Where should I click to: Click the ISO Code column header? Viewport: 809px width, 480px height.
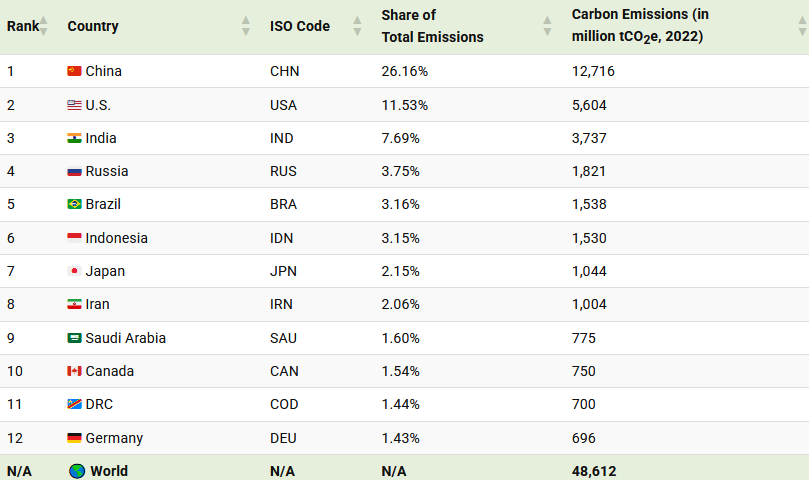pos(299,26)
